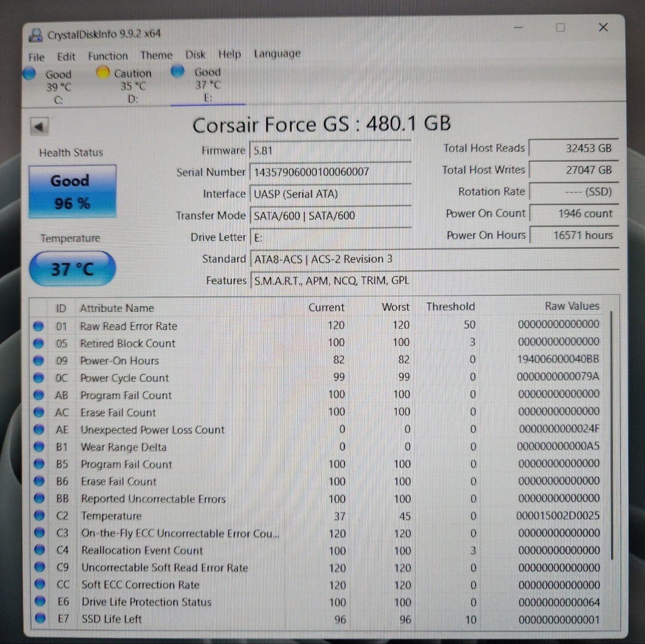Click status dot for Wear Range Delta
Image resolution: width=645 pixels, height=644 pixels.
click(39, 446)
